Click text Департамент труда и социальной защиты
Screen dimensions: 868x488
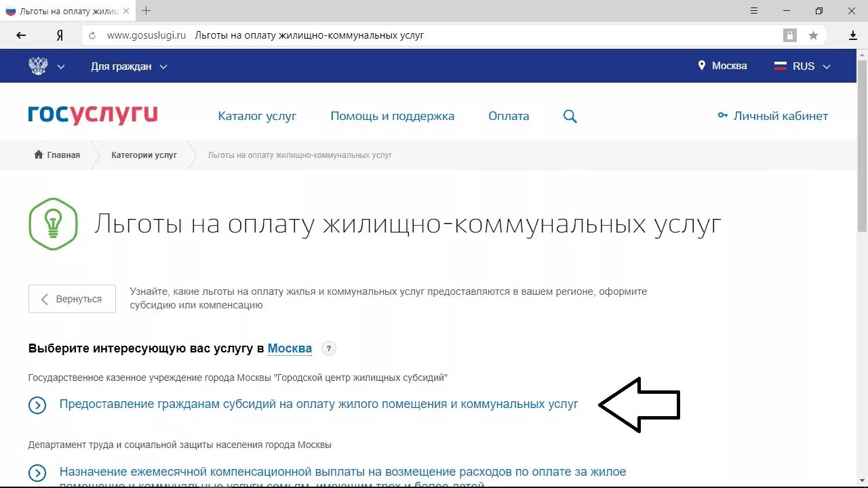pyautogui.click(x=180, y=445)
